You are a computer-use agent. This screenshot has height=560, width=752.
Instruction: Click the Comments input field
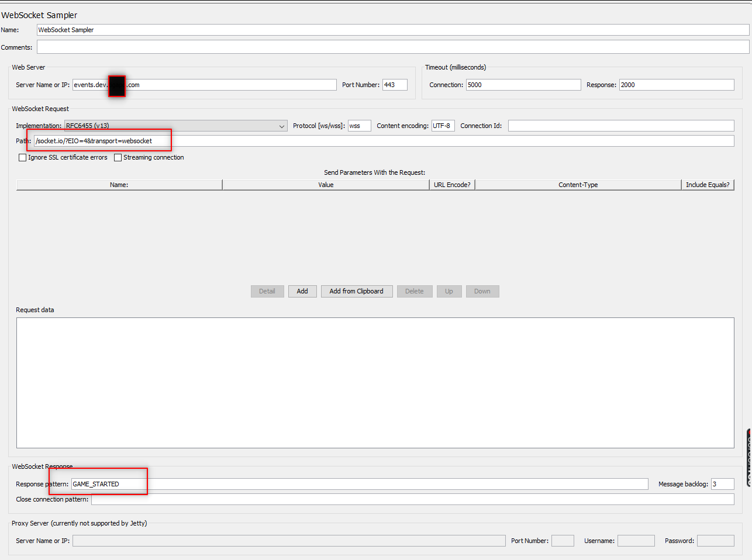click(393, 47)
